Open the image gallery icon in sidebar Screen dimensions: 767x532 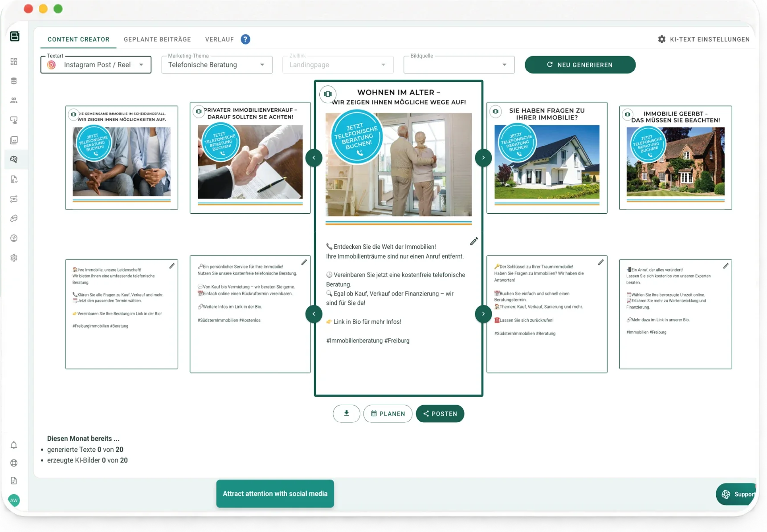click(14, 140)
